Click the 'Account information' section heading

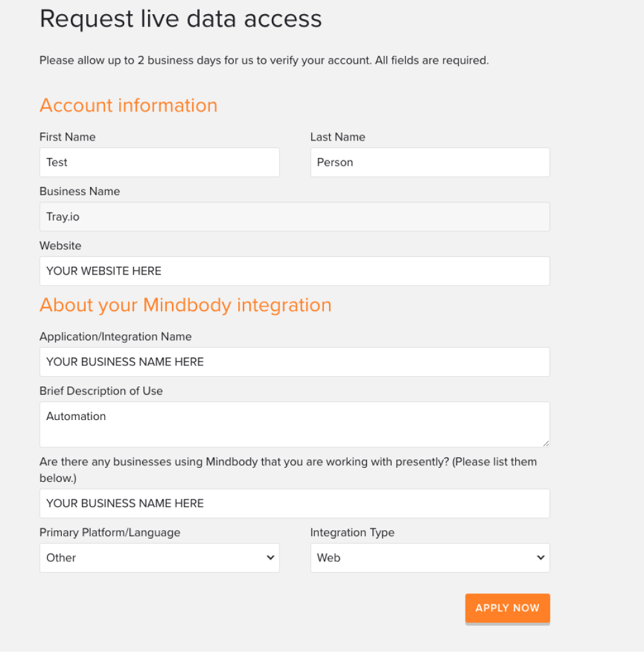128,105
